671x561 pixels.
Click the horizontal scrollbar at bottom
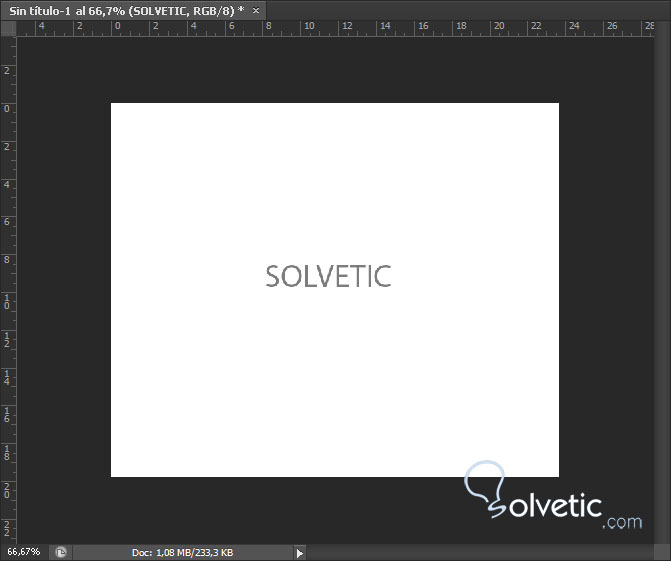click(x=480, y=552)
